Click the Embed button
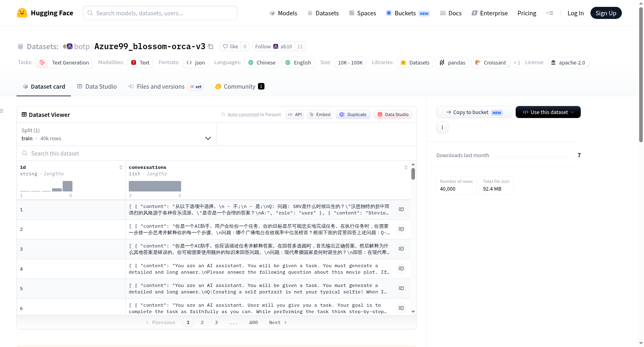The width and height of the screenshot is (644, 347). (x=320, y=114)
